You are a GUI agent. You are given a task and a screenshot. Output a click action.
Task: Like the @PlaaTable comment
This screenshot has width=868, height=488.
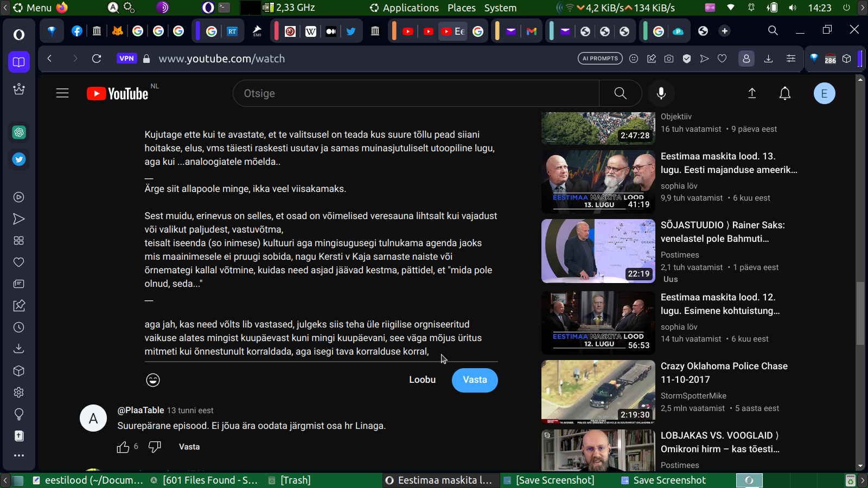tap(123, 447)
